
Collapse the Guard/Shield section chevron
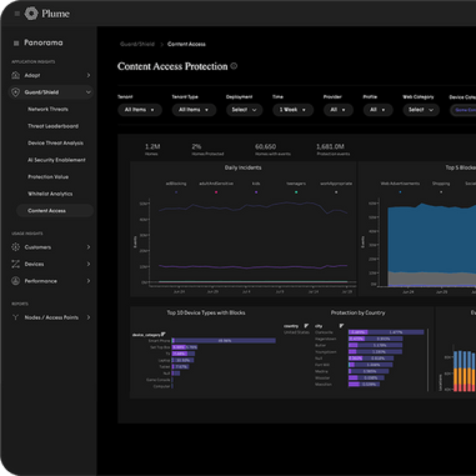pyautogui.click(x=89, y=92)
